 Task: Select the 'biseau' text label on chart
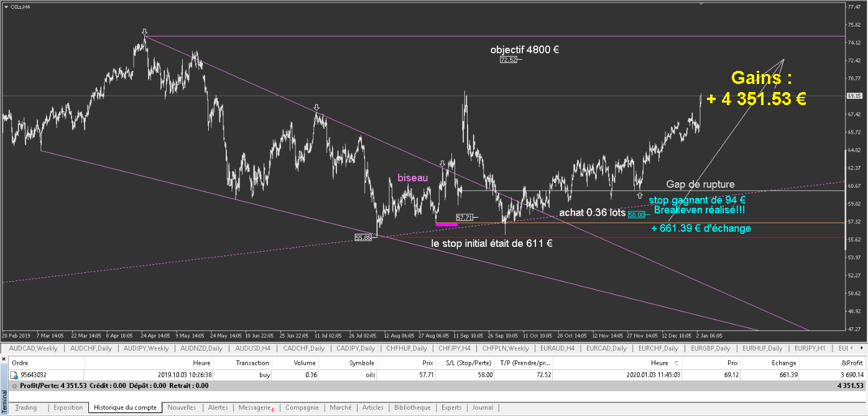pos(413,178)
